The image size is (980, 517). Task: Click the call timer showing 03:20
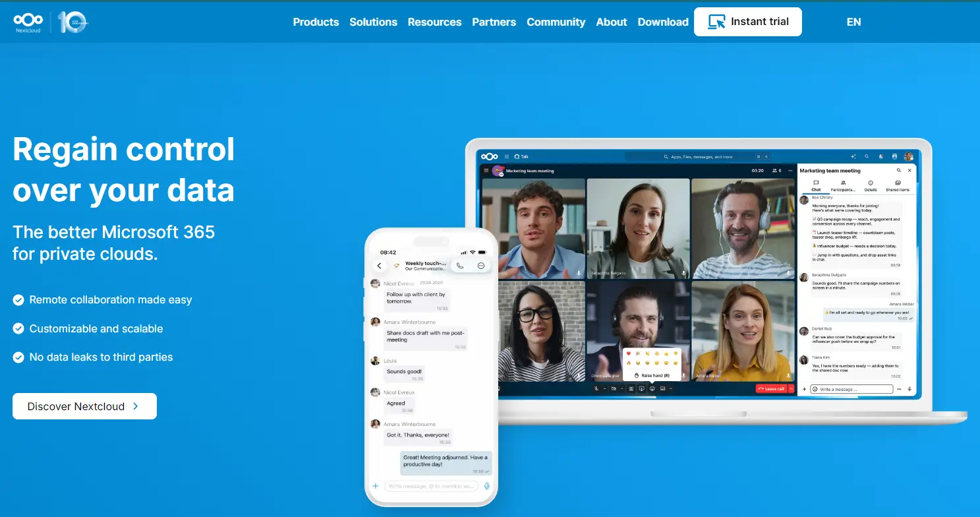tap(757, 171)
